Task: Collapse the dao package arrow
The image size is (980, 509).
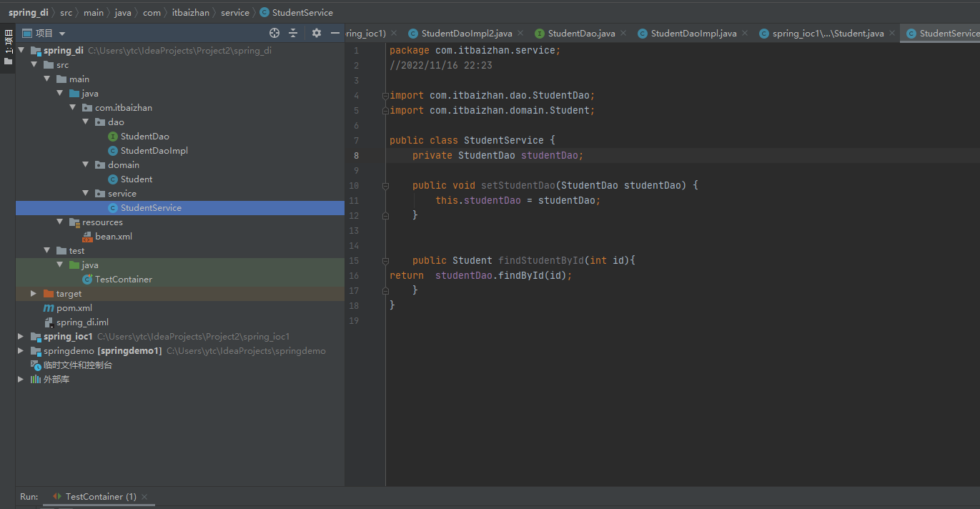Action: click(x=86, y=122)
